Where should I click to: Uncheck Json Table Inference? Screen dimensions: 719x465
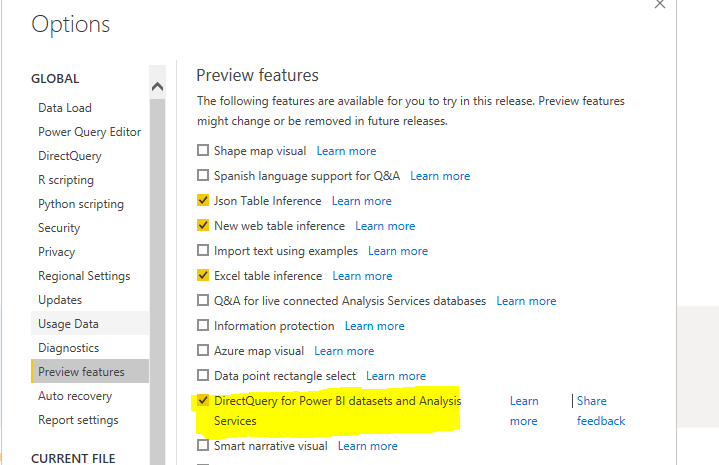click(203, 200)
